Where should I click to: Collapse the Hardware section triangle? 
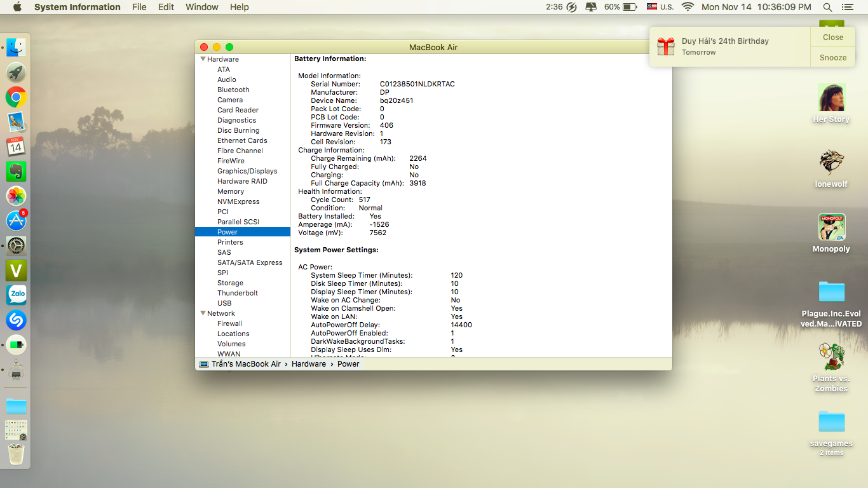click(203, 59)
